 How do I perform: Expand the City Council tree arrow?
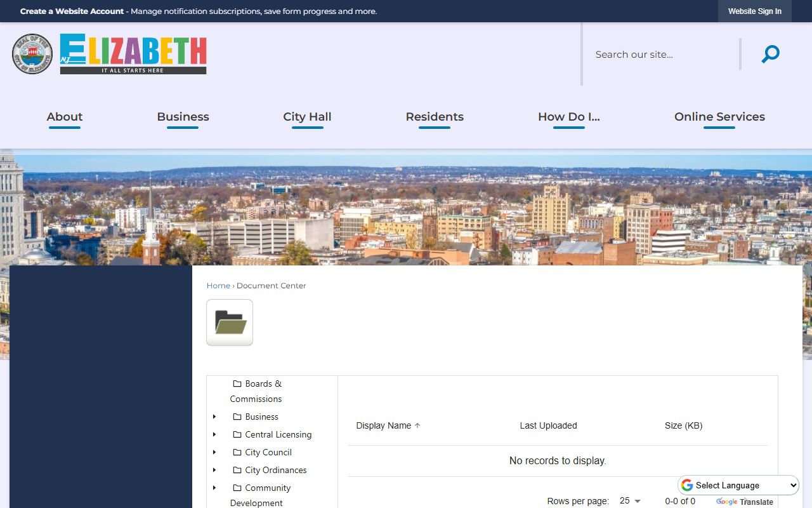(x=214, y=452)
